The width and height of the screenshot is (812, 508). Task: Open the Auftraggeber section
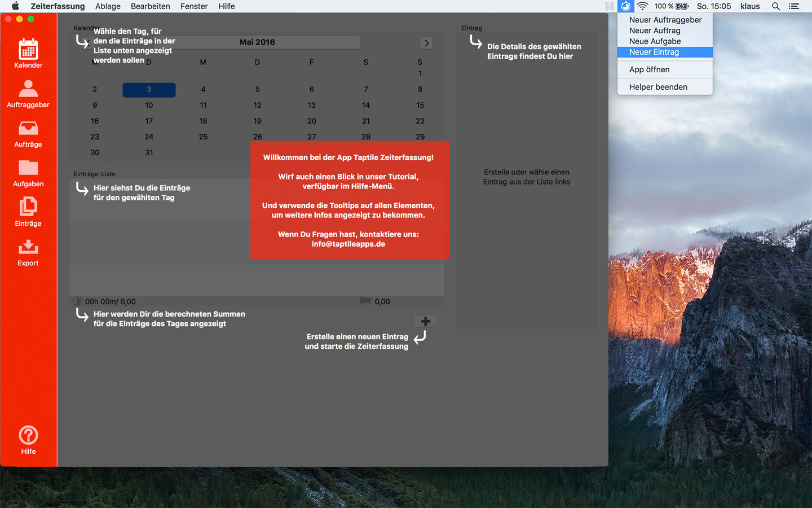28,94
